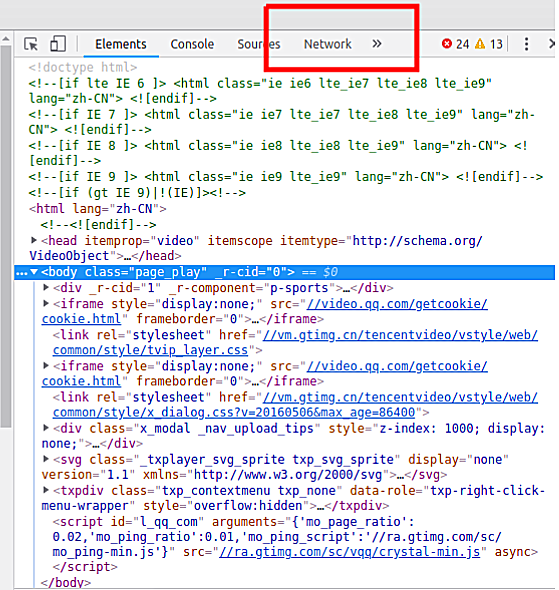Screen dimensions: 559x590
Task: Expand the svg txp_svg_sprite node
Action: 46,459
